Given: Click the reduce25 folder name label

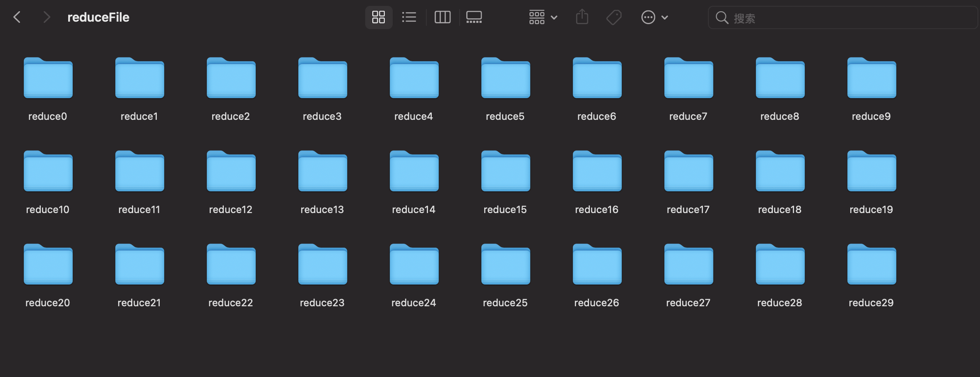Looking at the screenshot, I should click(x=505, y=303).
